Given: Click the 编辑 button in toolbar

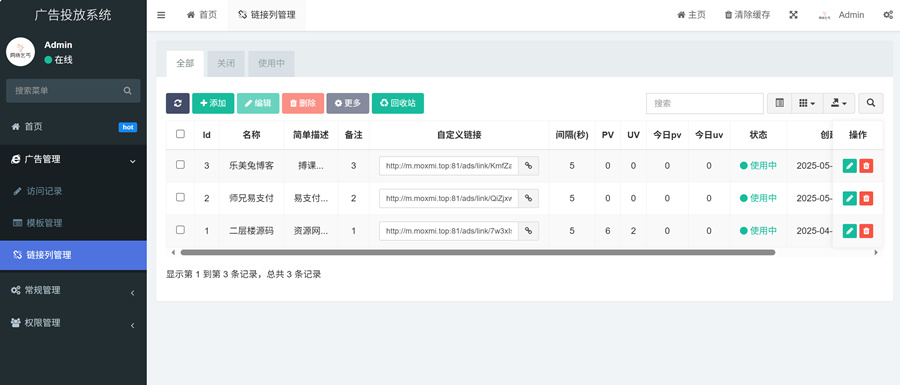Looking at the screenshot, I should tap(258, 103).
